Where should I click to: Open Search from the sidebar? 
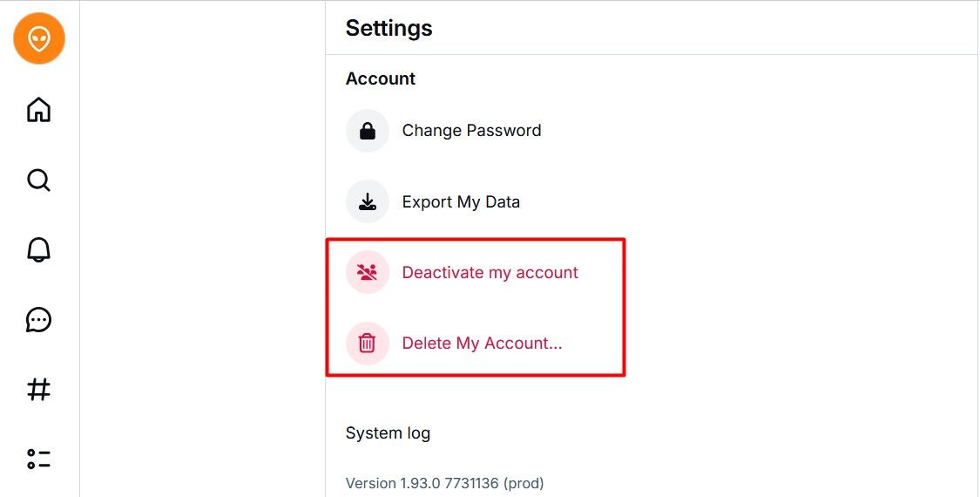pyautogui.click(x=39, y=180)
